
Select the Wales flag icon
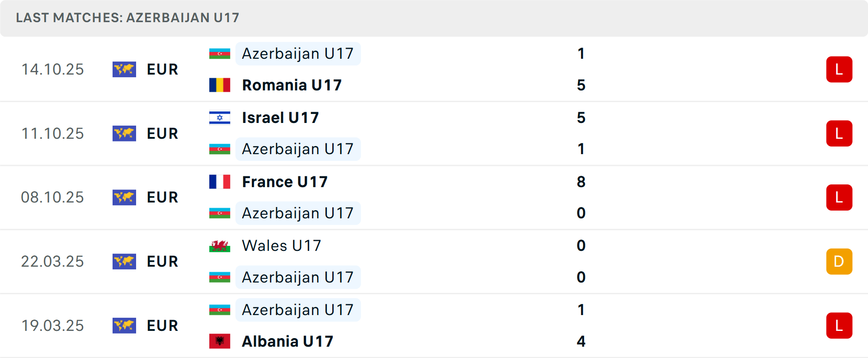(220, 246)
